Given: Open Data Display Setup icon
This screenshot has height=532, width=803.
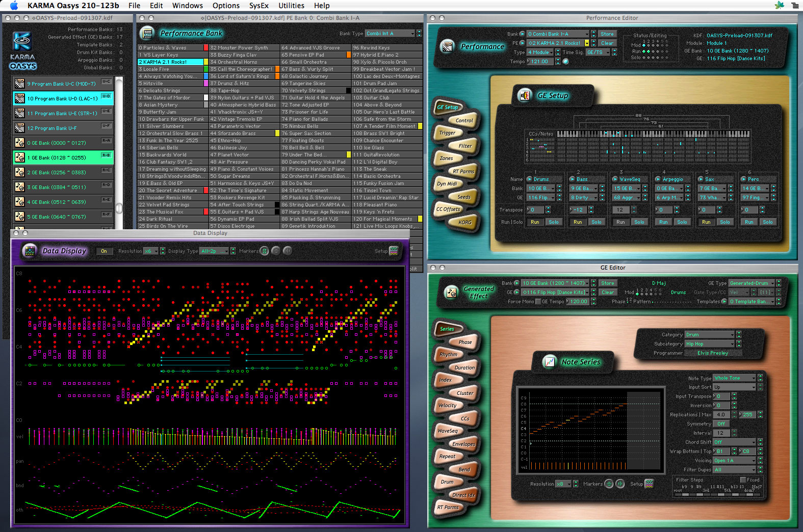Looking at the screenshot, I should pyautogui.click(x=394, y=251).
